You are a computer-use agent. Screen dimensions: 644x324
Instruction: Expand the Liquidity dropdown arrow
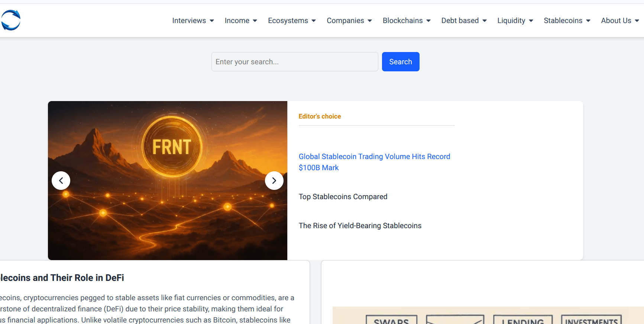531,21
